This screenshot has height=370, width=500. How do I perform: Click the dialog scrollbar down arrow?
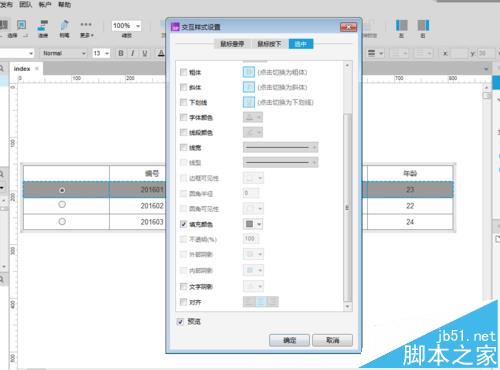coord(347,306)
